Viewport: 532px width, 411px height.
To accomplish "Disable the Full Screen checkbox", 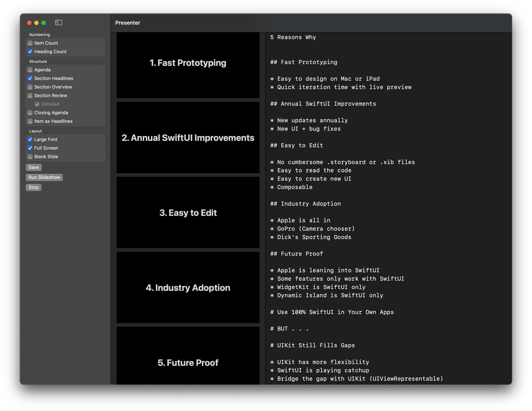I will click(x=30, y=148).
